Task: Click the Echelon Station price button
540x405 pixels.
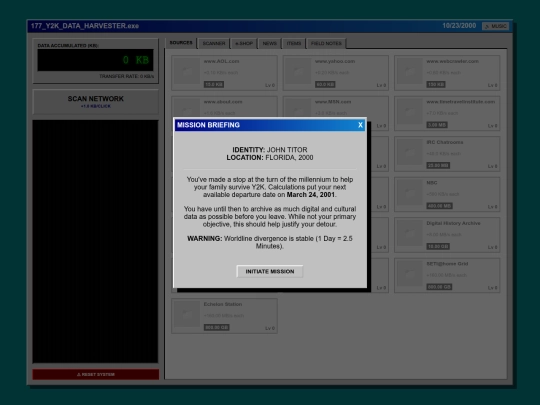Action: point(217,328)
